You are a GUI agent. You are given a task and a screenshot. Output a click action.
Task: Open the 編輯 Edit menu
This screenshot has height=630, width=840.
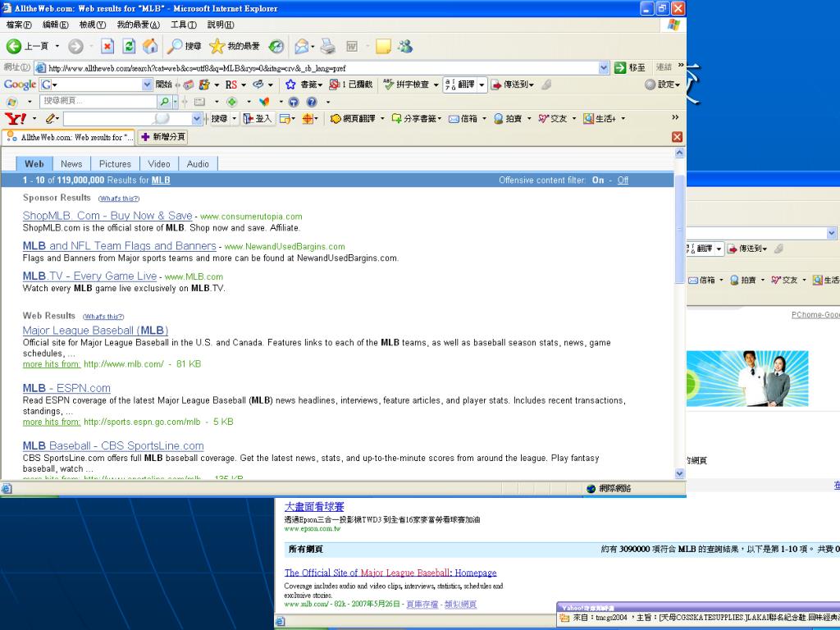[x=56, y=25]
